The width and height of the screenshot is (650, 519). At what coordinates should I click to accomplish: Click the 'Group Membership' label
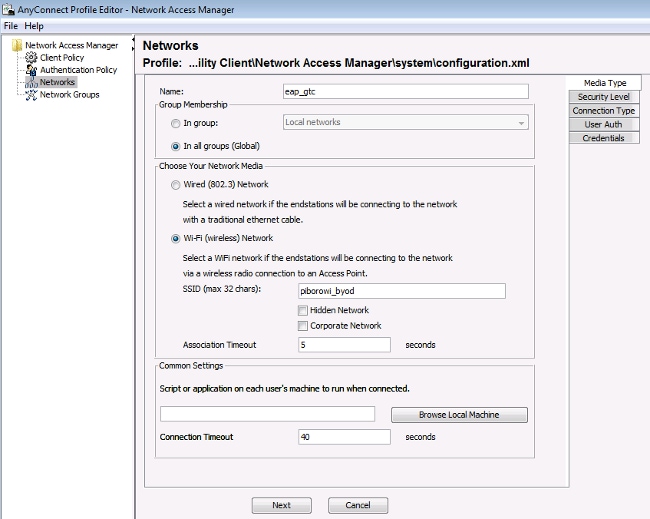[x=193, y=104]
